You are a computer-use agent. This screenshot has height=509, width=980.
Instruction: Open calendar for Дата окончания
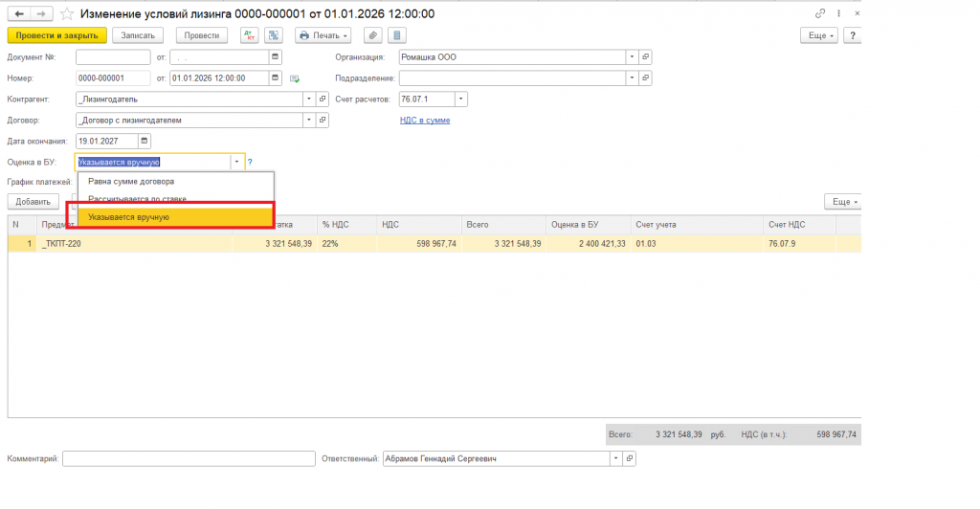point(145,142)
